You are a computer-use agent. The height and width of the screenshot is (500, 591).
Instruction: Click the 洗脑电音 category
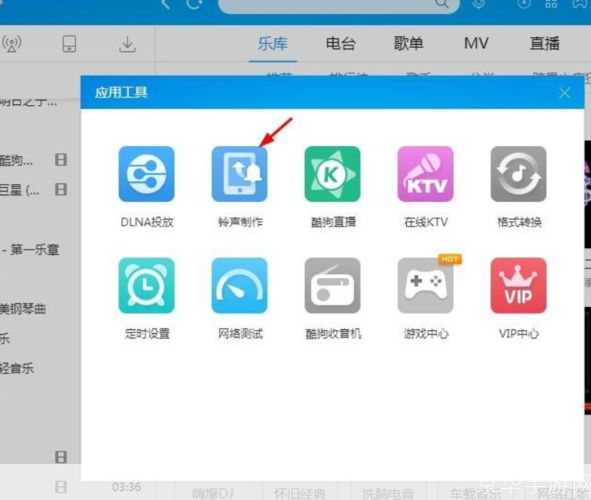click(388, 493)
